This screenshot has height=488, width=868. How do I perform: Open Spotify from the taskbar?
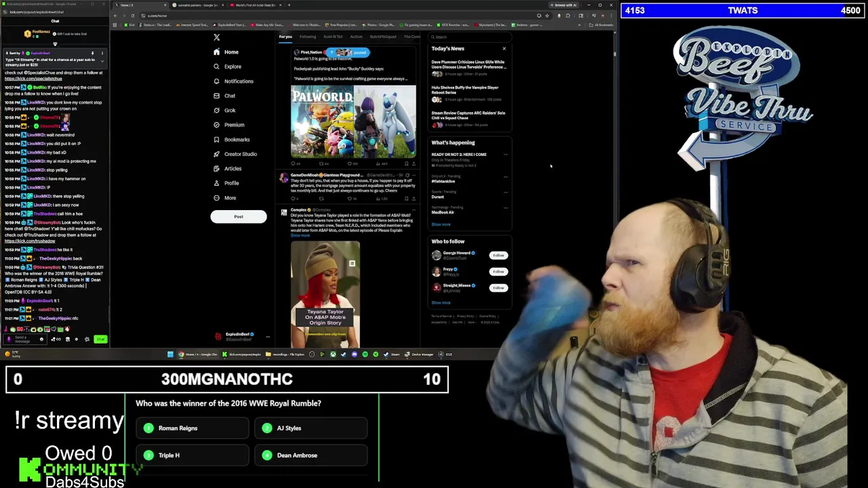click(365, 354)
